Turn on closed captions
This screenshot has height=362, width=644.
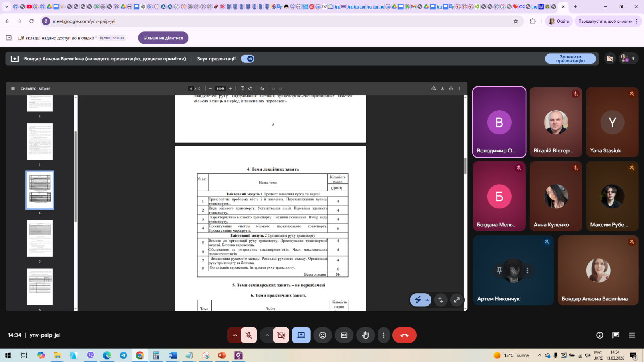pos(344,335)
